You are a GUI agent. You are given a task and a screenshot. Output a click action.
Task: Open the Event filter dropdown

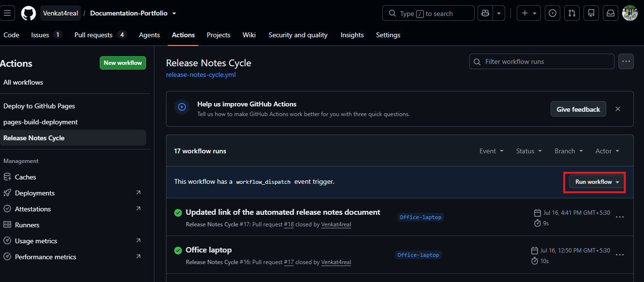492,151
